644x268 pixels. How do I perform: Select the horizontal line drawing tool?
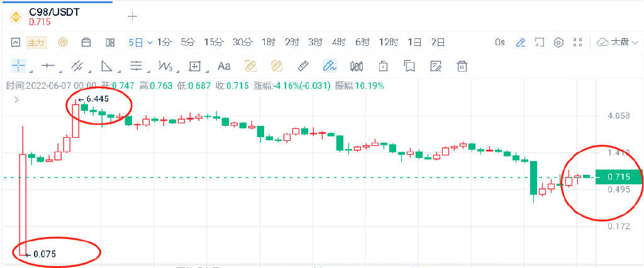tap(48, 65)
